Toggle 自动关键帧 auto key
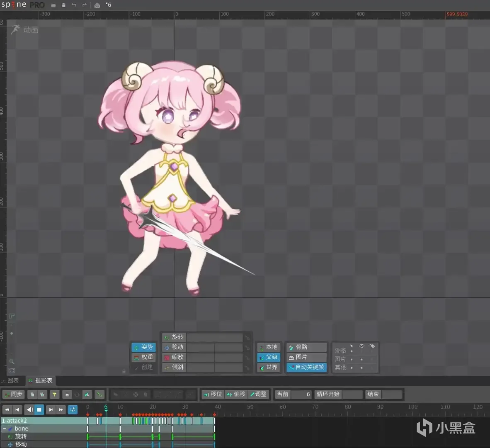Viewport: 490px width, 448px height. click(307, 367)
